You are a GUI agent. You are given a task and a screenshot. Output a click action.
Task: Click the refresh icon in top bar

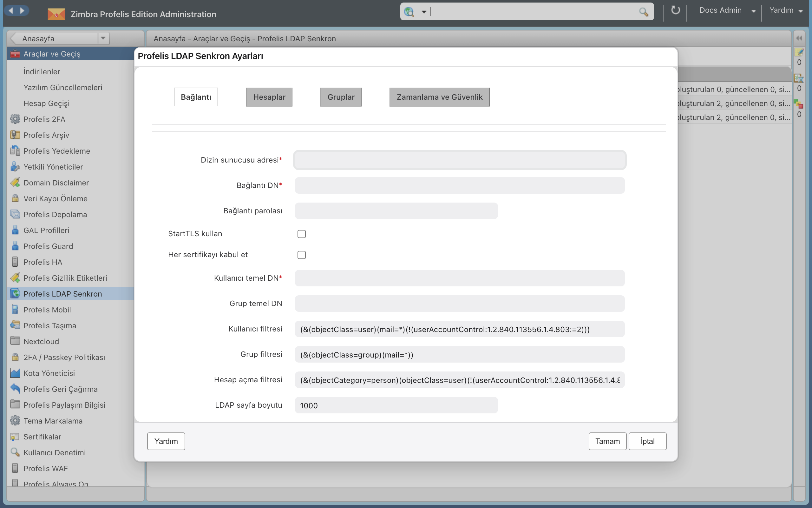click(675, 10)
